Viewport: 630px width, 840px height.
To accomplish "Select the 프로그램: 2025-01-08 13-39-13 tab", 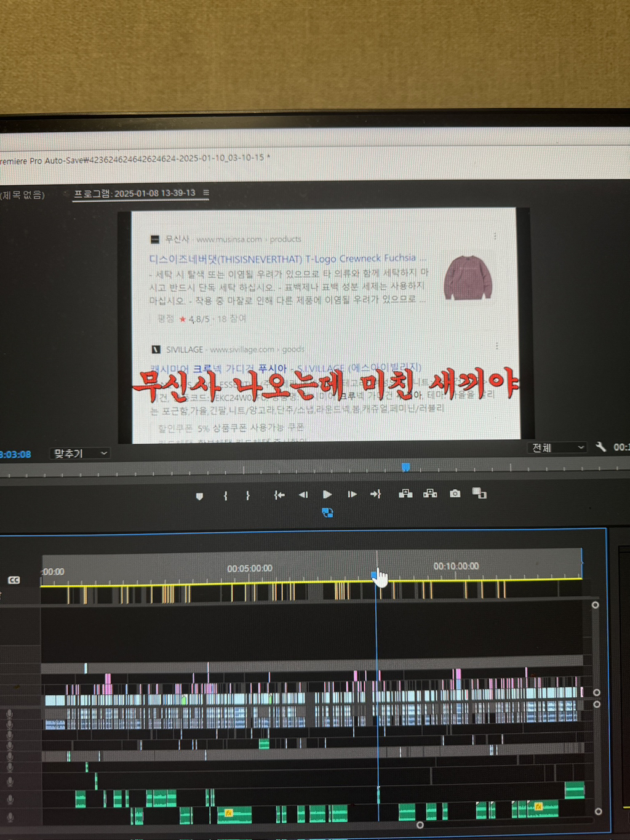I will tap(134, 194).
